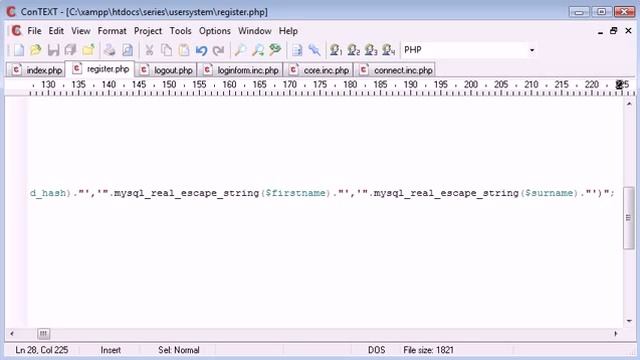Run user command 3 icon
The height and width of the screenshot is (360, 640).
point(371,50)
